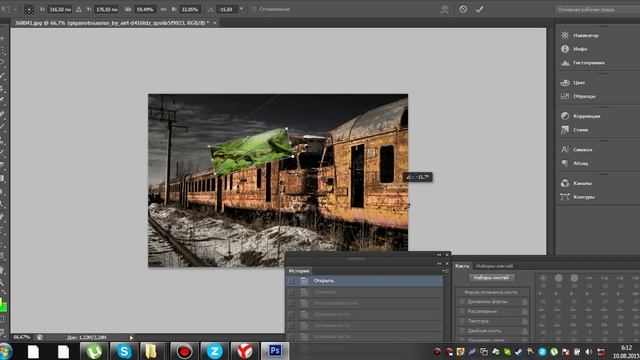
Task: Enable the Текстура checkbox
Action: [462, 321]
